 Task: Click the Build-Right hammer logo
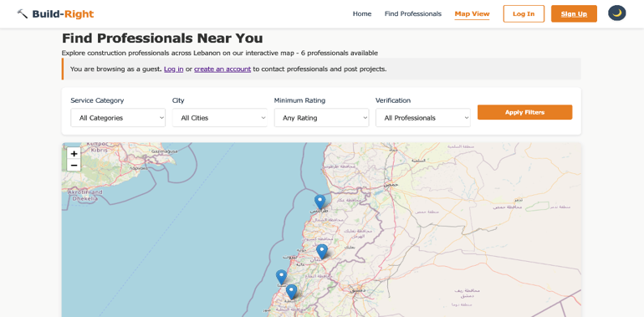click(23, 14)
